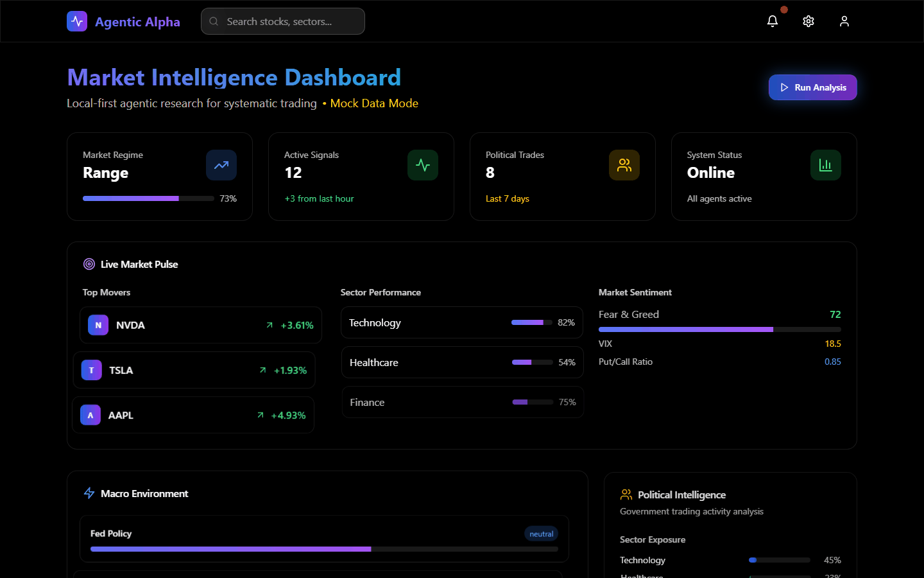Click the Political Trades people icon
Screen dimensions: 924x578
coord(624,165)
